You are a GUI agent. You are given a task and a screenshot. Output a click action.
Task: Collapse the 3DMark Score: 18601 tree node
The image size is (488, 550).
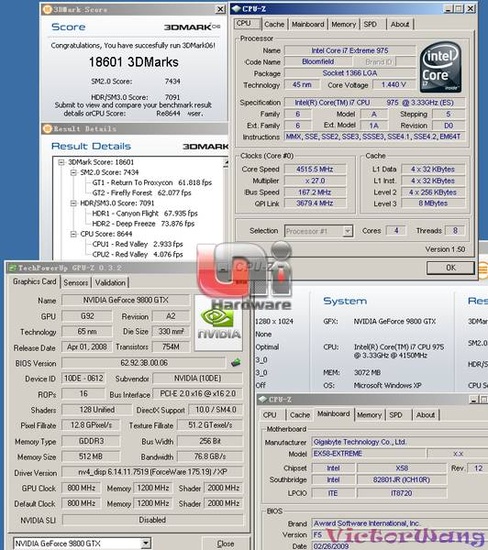62,162
